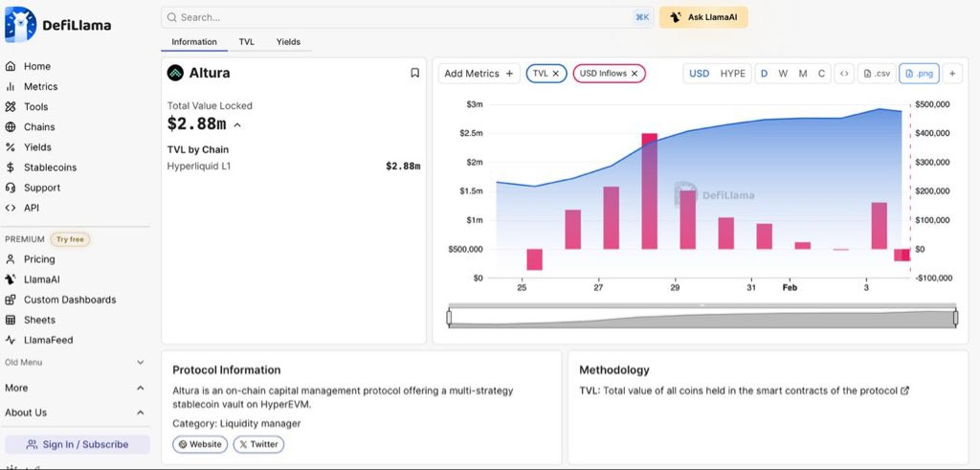The image size is (980, 470).
Task: Download chart as .csv
Action: 877,73
